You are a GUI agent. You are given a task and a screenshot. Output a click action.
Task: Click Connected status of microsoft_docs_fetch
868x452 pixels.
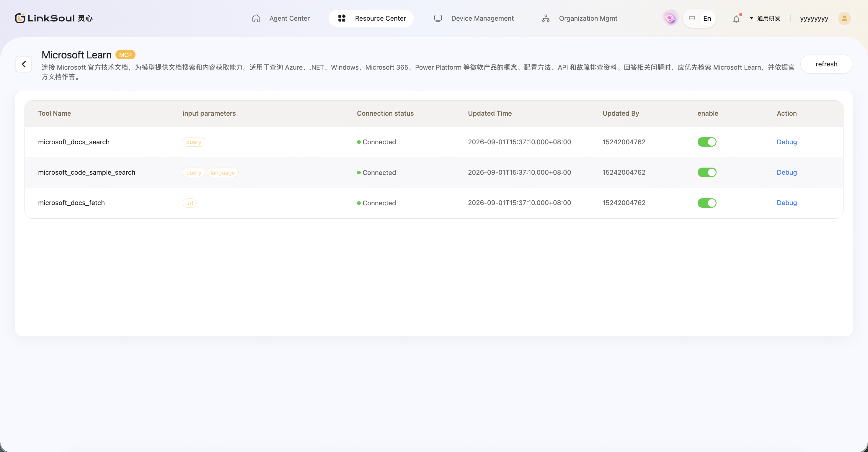pos(376,203)
